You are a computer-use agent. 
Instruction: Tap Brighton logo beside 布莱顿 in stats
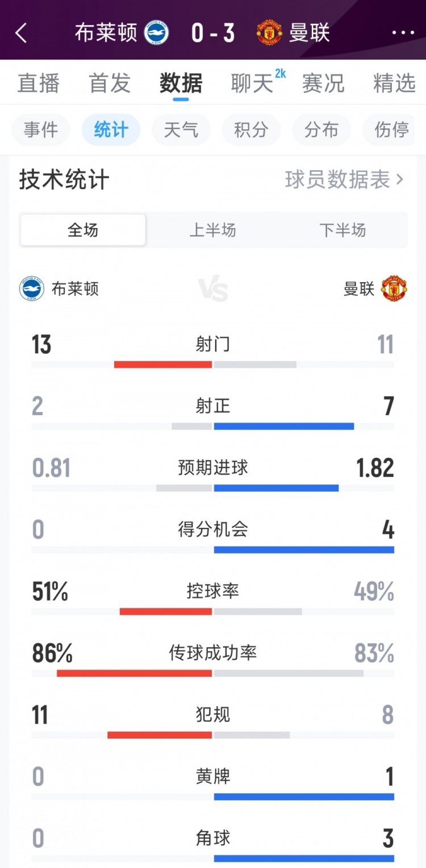pyautogui.click(x=32, y=288)
